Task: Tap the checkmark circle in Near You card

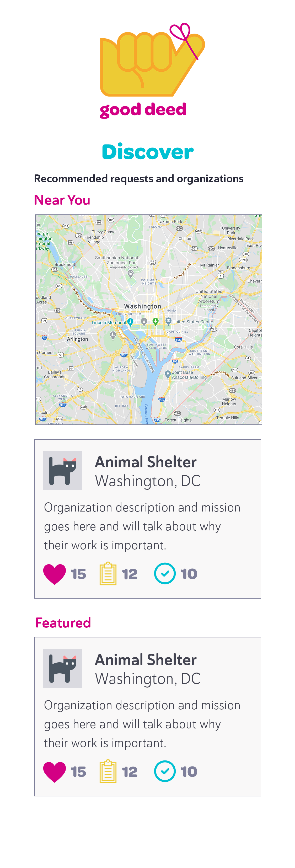Action: [x=165, y=573]
